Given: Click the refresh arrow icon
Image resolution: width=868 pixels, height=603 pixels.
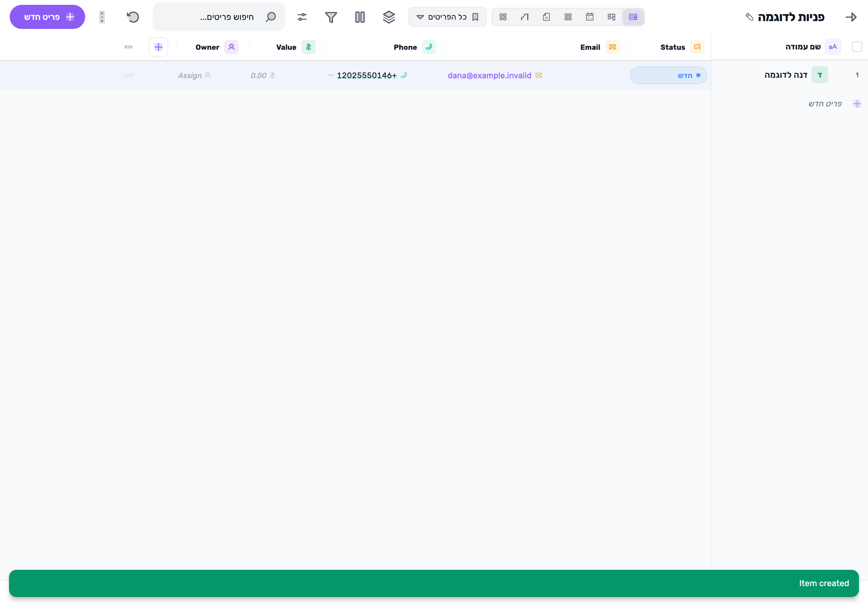Looking at the screenshot, I should tap(133, 17).
